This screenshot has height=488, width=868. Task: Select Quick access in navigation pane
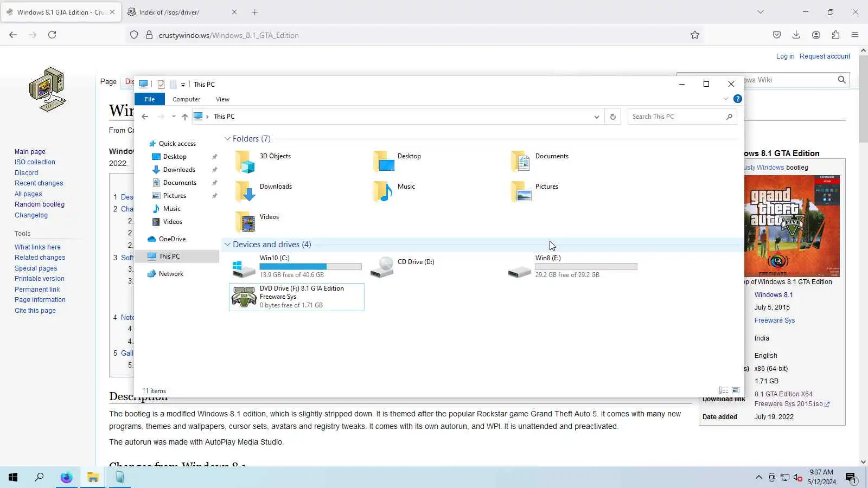(177, 144)
